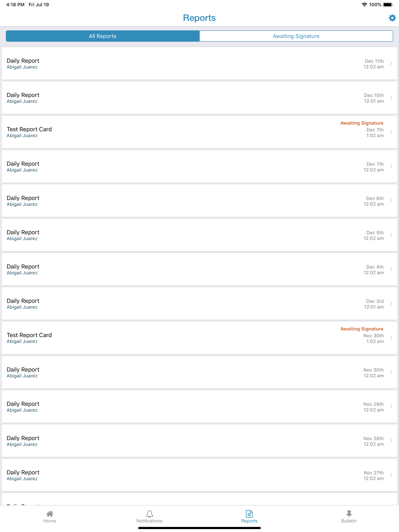
Task: Tap the home indicator bar
Action: (199, 528)
